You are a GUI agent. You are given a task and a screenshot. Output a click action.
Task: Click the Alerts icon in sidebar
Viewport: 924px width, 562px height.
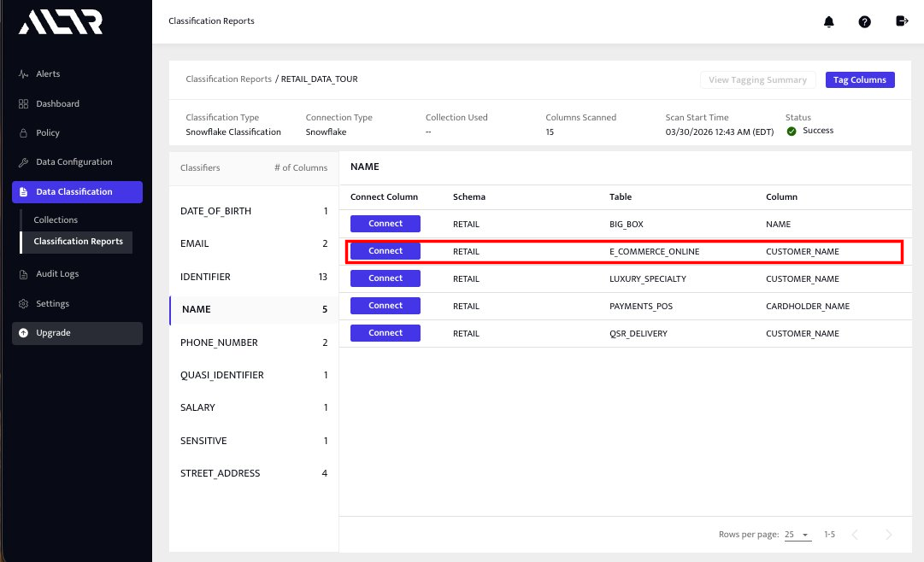pos(24,74)
